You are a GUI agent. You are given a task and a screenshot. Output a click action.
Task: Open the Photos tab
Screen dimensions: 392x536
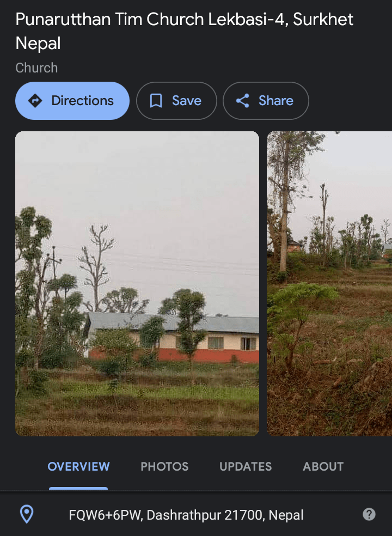164,466
